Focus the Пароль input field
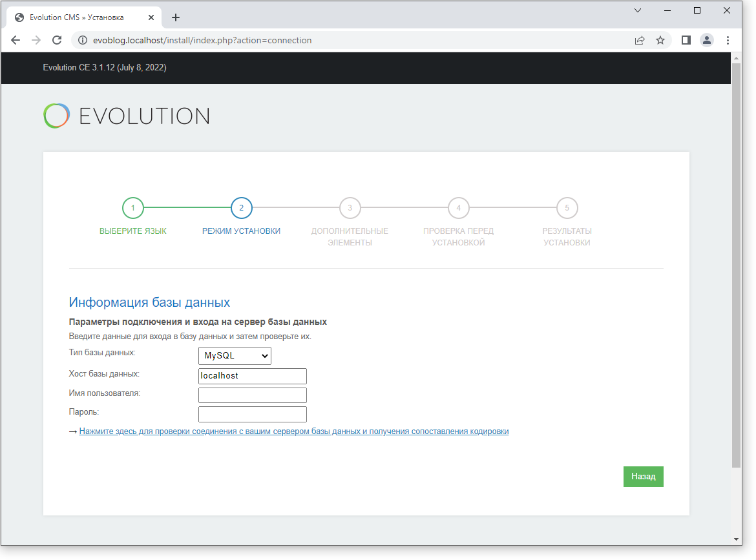Image resolution: width=756 pixels, height=560 pixels. 253,414
